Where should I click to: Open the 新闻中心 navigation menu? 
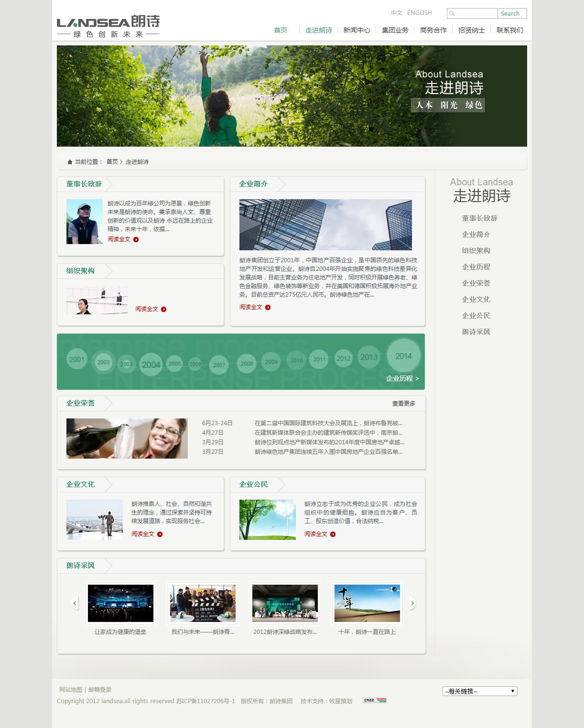pyautogui.click(x=357, y=30)
